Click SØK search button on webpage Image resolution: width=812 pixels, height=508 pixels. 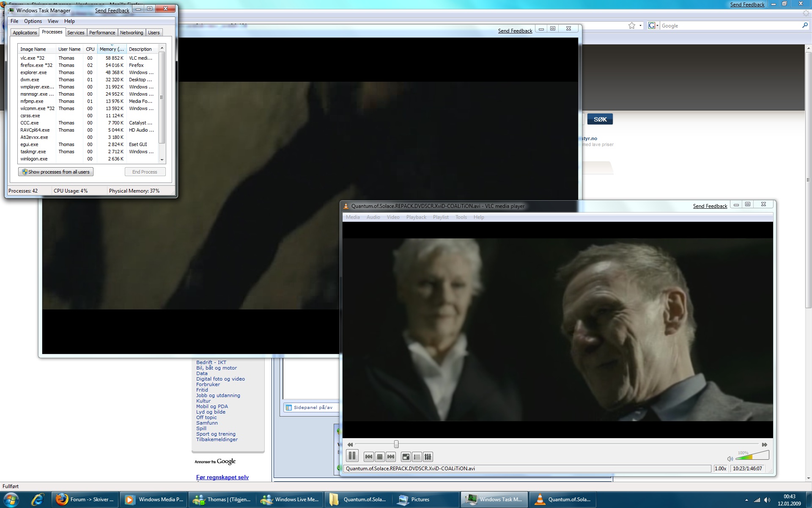(x=600, y=119)
